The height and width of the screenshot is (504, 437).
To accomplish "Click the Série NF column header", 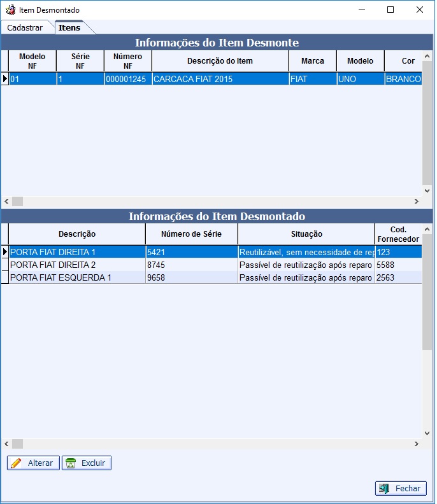I will 80,61.
